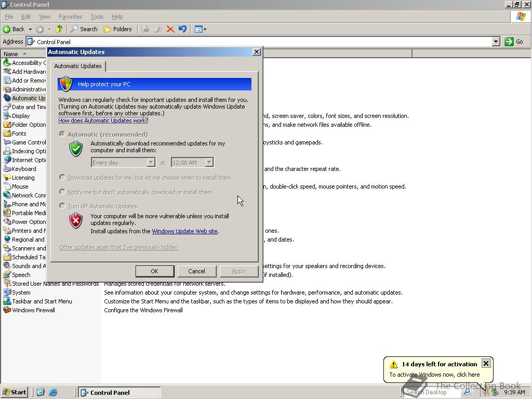Screen dimensions: 532x399
Task: Select the Scheduled Tasks icon
Action: [x=7, y=257]
